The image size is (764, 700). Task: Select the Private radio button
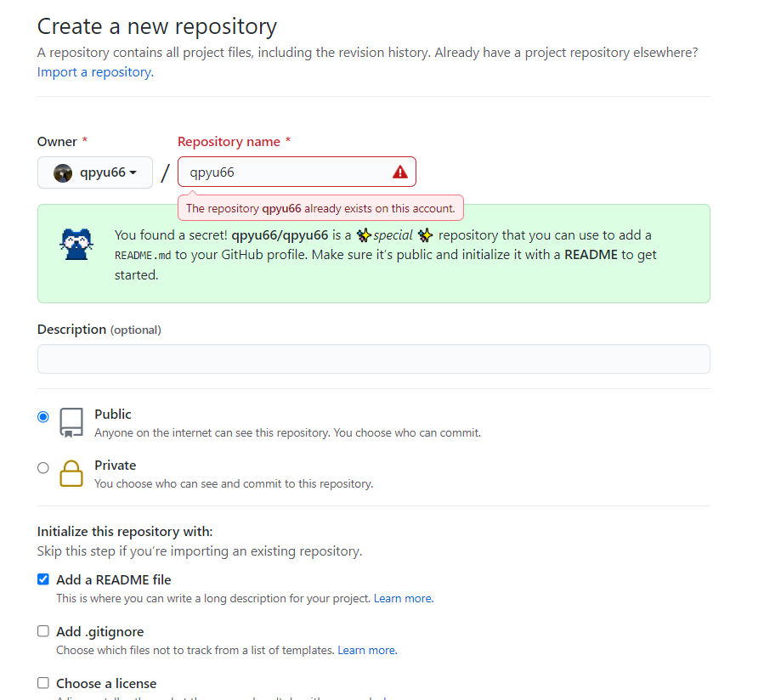click(43, 468)
